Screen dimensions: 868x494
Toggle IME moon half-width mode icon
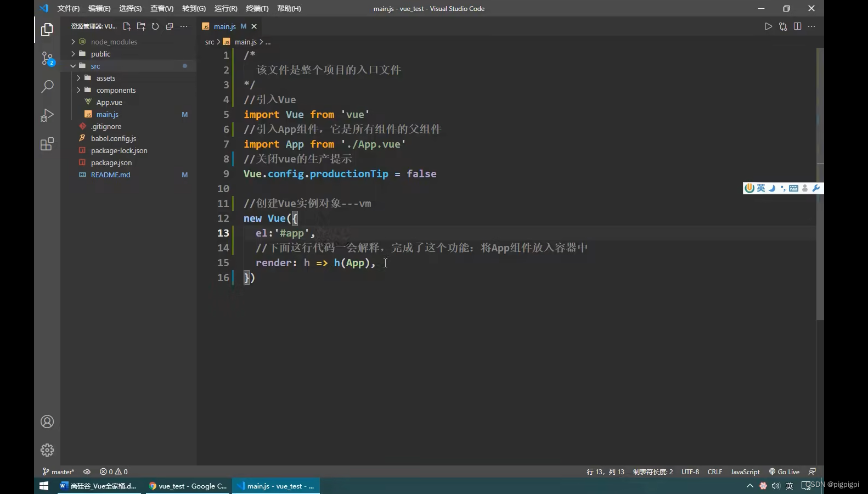coord(772,188)
